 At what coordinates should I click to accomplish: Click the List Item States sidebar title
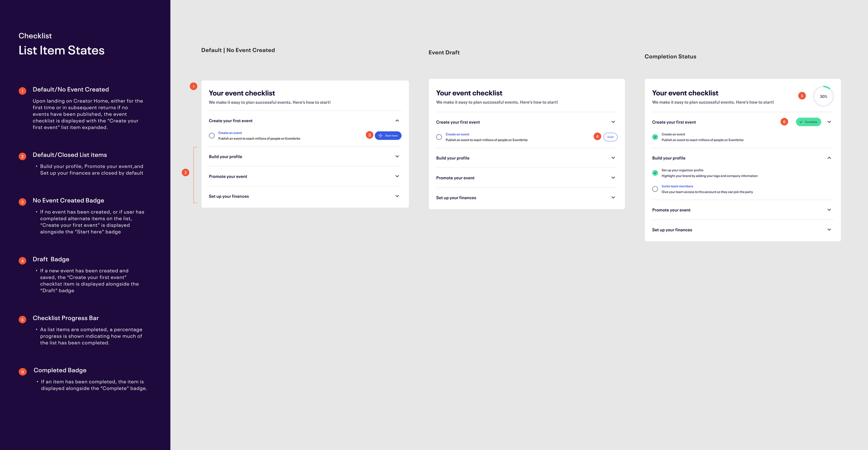[x=61, y=50]
